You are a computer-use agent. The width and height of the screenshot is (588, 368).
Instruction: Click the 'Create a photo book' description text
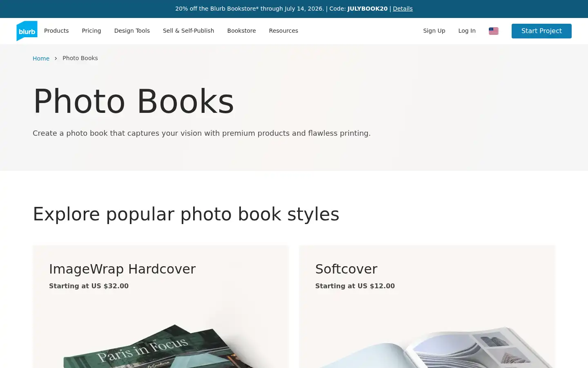point(202,133)
